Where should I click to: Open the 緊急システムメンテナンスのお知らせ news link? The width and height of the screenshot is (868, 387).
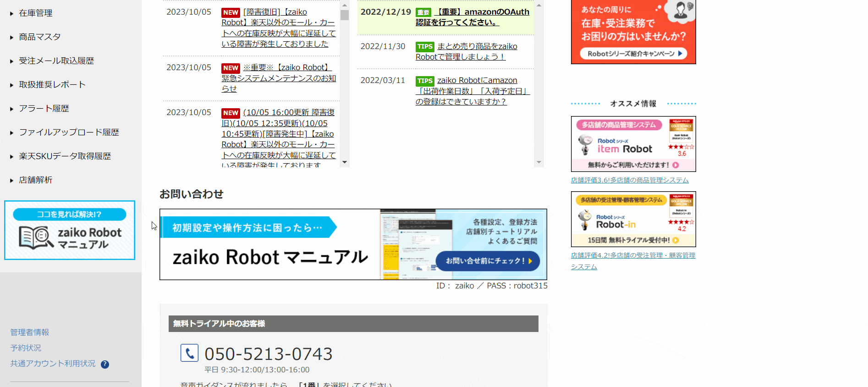[x=279, y=78]
